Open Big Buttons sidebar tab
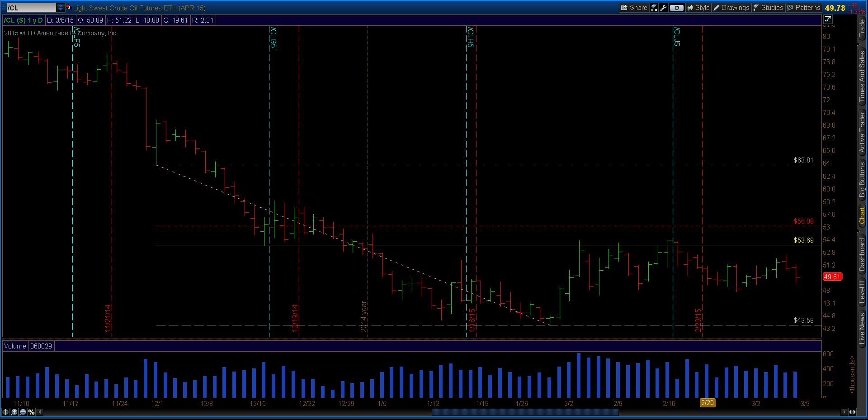Image resolution: width=868 pixels, height=420 pixels. pos(862,180)
